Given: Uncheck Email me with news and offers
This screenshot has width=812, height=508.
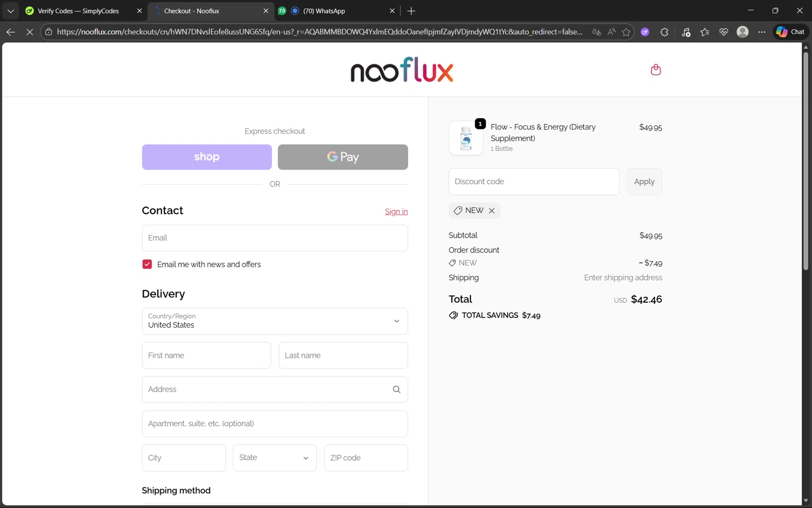Looking at the screenshot, I should (x=147, y=264).
